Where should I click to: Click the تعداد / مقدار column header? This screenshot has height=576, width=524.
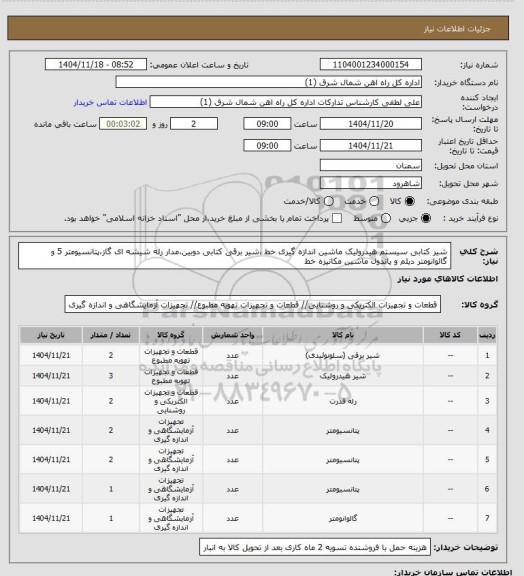click(111, 335)
